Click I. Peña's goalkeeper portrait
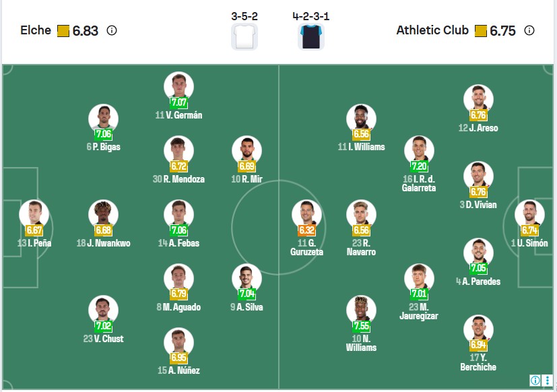 tap(34, 214)
